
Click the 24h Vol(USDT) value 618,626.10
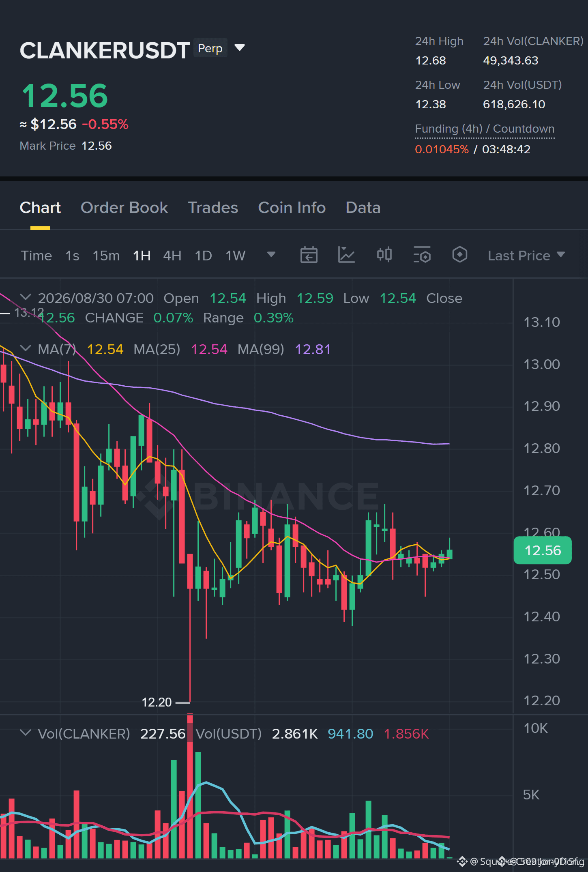(514, 104)
